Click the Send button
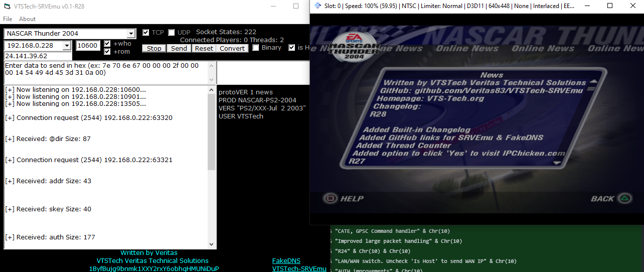Viewport: 644px width, 272px height. [x=179, y=48]
